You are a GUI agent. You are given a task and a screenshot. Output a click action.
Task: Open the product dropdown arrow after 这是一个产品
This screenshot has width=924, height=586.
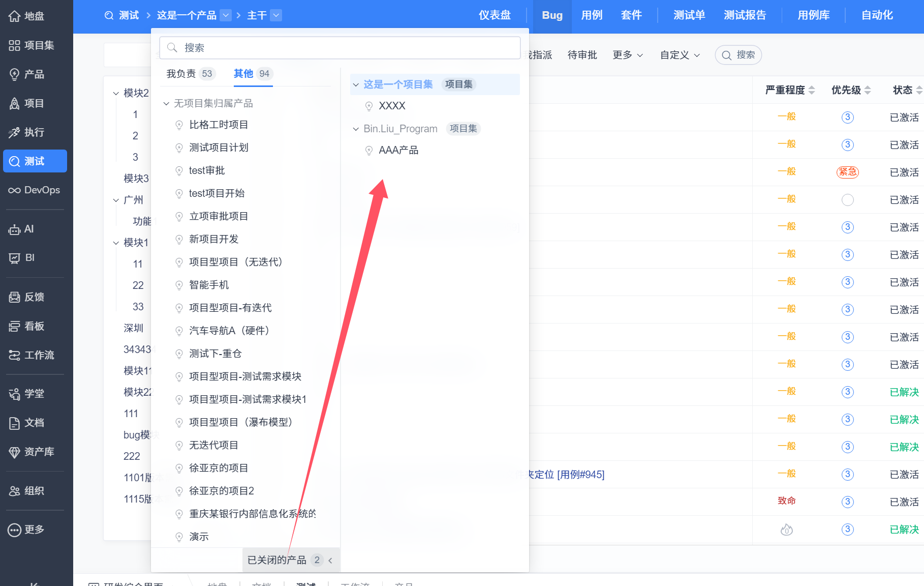226,15
